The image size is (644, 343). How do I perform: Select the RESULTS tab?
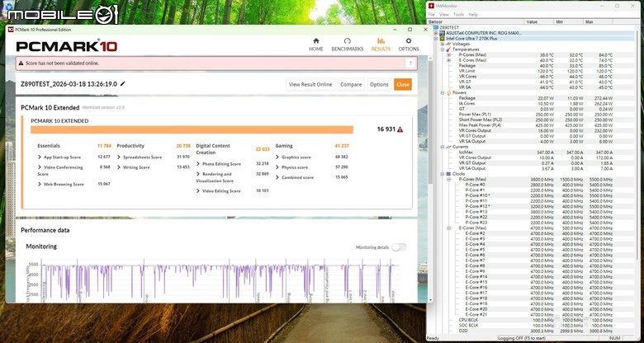tap(381, 45)
